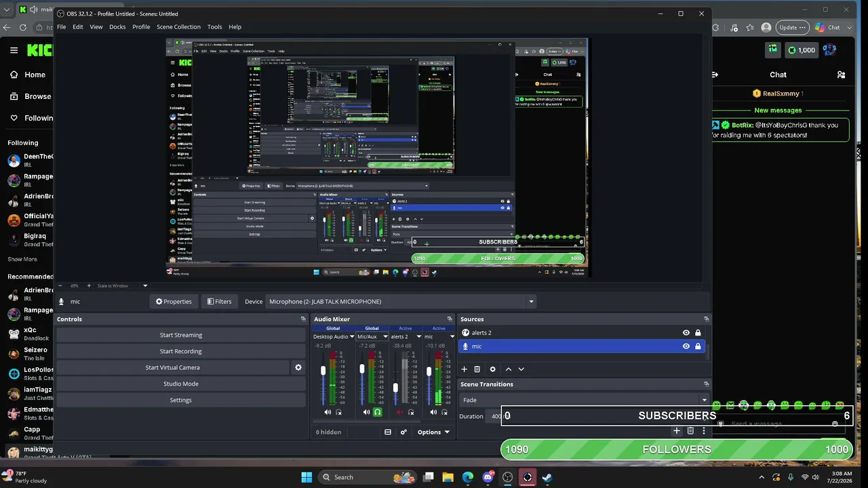The image size is (868, 488).
Task: Click Start Recording button
Action: click(x=181, y=351)
